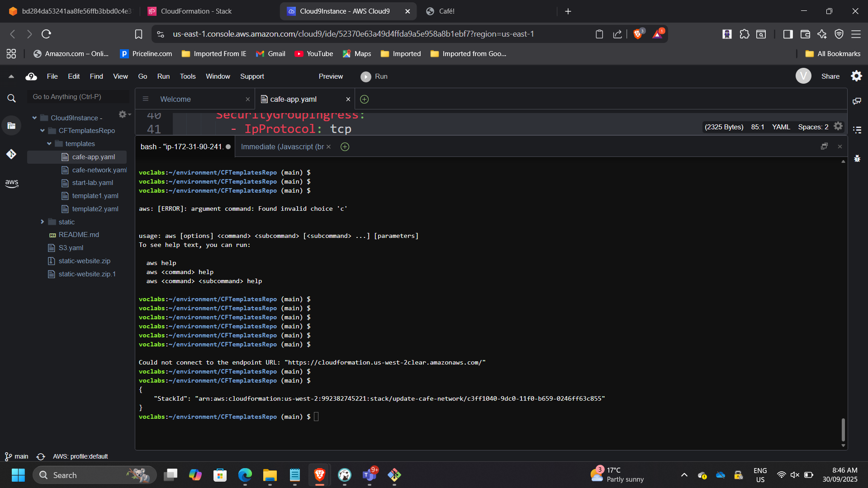
Task: Collapse the templates folder
Action: [x=49, y=144]
